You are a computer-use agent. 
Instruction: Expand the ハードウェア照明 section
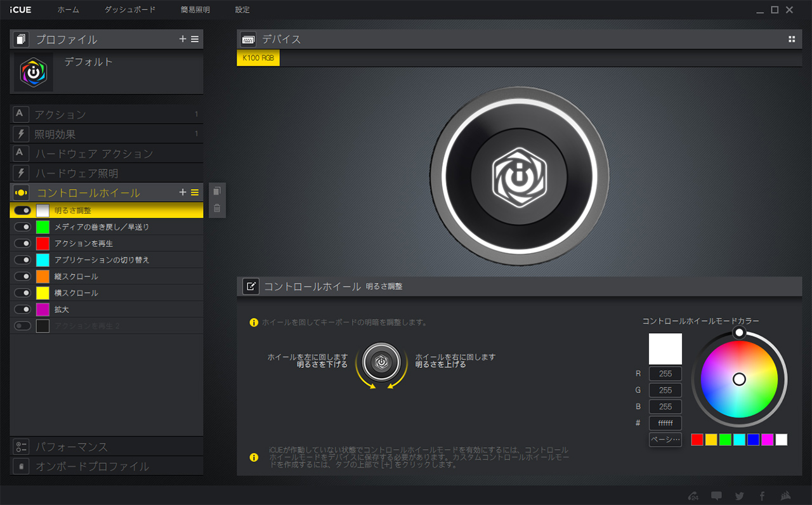(107, 173)
